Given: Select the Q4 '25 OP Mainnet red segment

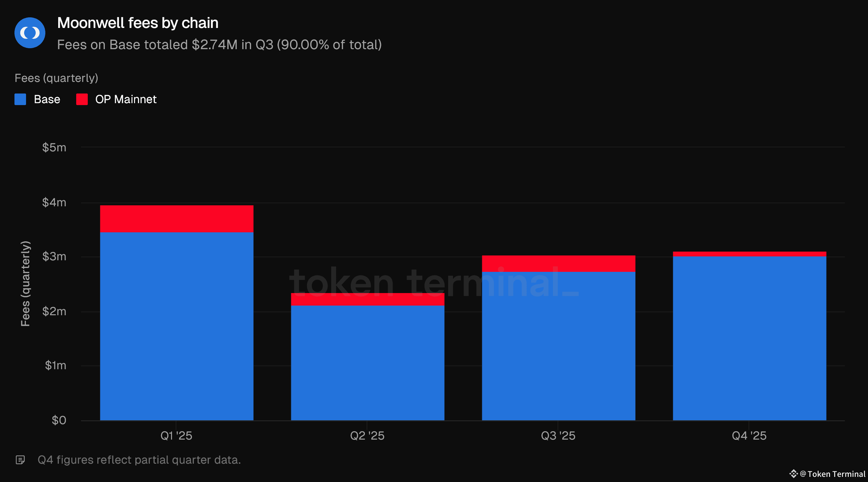Looking at the screenshot, I should [x=749, y=254].
